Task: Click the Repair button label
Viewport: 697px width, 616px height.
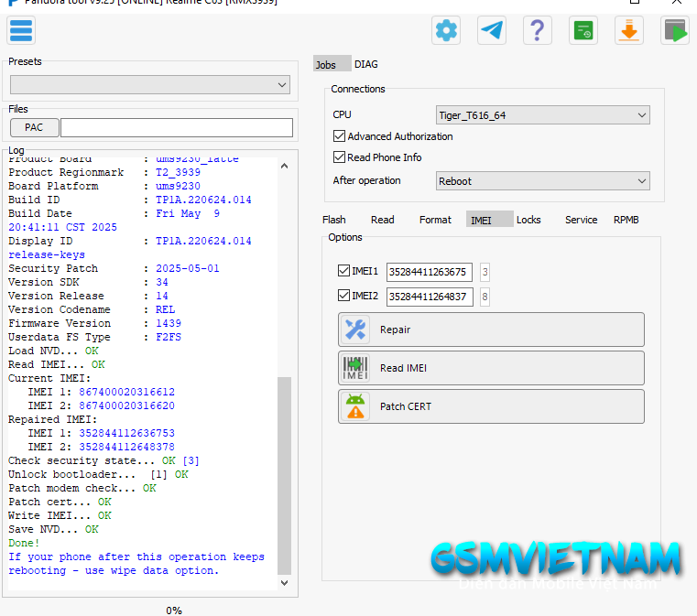Action: (x=395, y=330)
